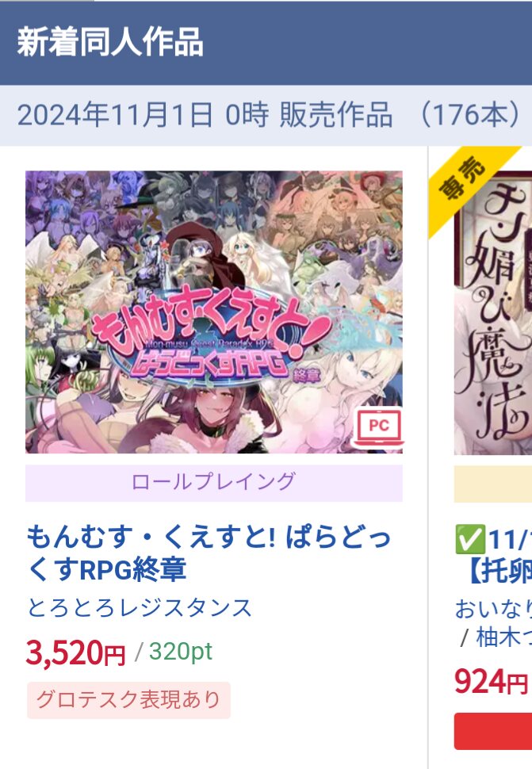Click the (176本) count text
The height and width of the screenshot is (769, 532).
coord(471,115)
